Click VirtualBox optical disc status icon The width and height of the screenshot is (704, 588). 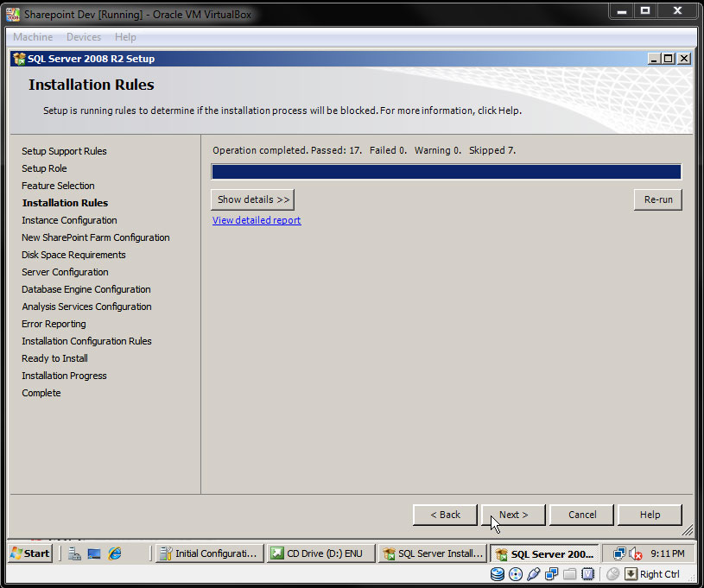(516, 574)
